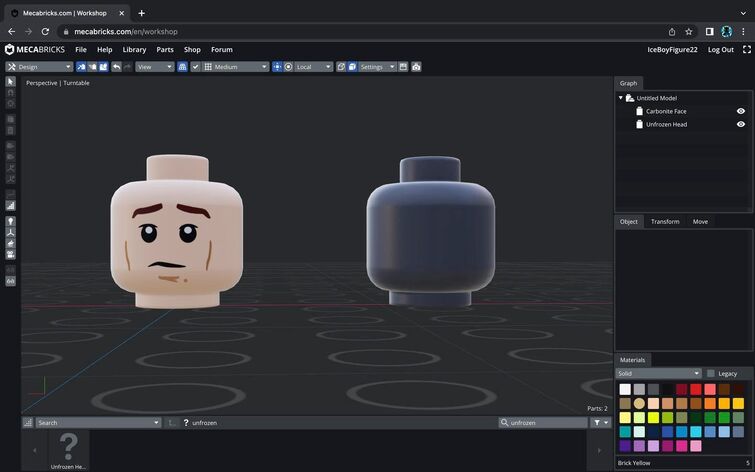Click the library icon left of Search dropdown

tap(28, 422)
